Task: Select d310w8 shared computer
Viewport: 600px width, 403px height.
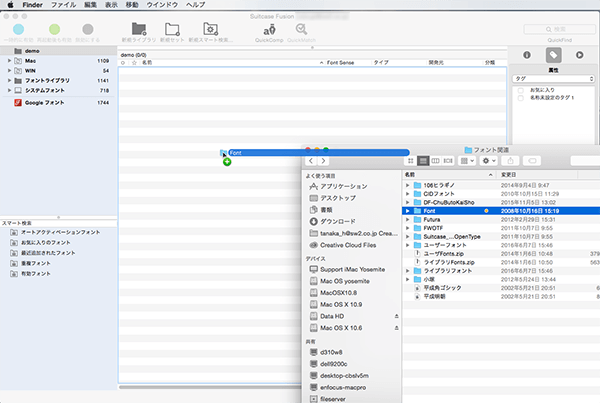Action: [x=331, y=352]
